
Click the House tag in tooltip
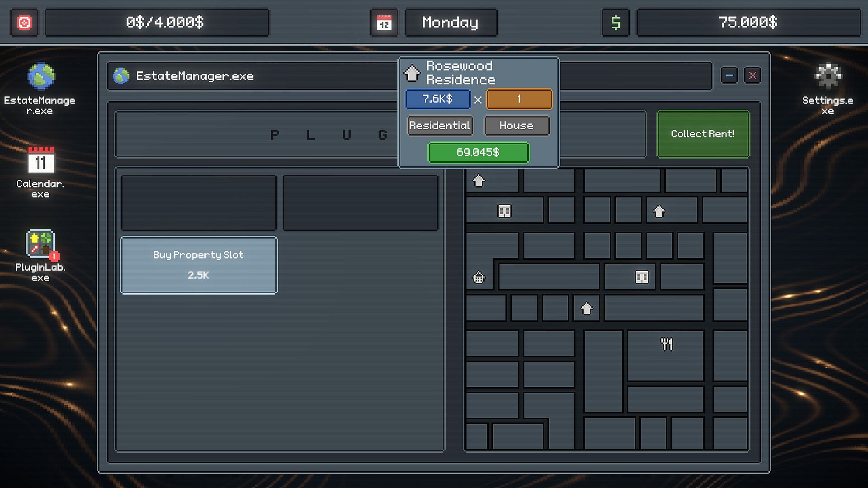[x=517, y=126]
